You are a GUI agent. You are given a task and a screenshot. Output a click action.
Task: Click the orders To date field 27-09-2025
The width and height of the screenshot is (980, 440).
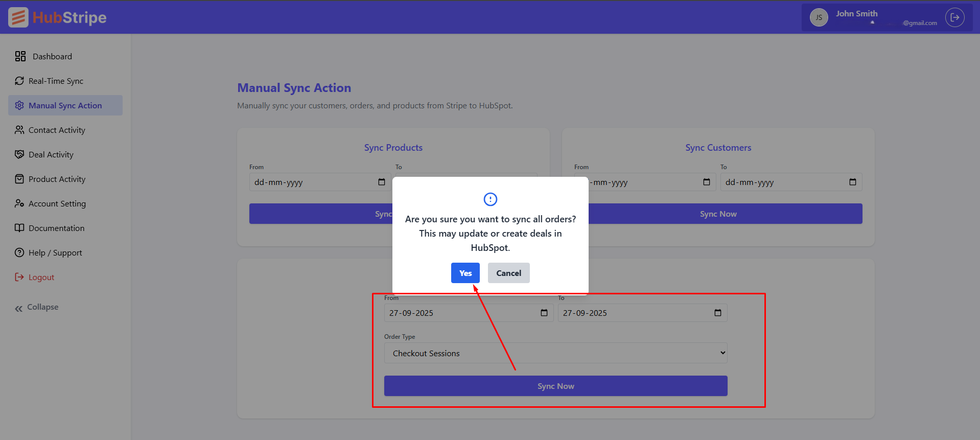click(643, 313)
